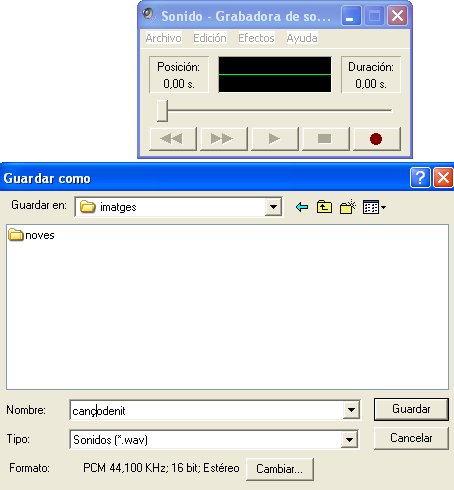Click the Cancelar button
The image size is (454, 490).
[411, 438]
